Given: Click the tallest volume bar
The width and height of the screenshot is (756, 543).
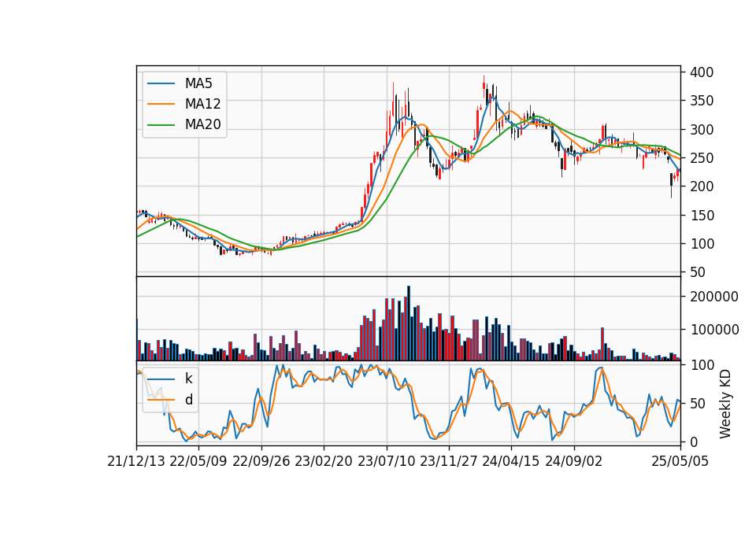Looking at the screenshot, I should coord(409,323).
